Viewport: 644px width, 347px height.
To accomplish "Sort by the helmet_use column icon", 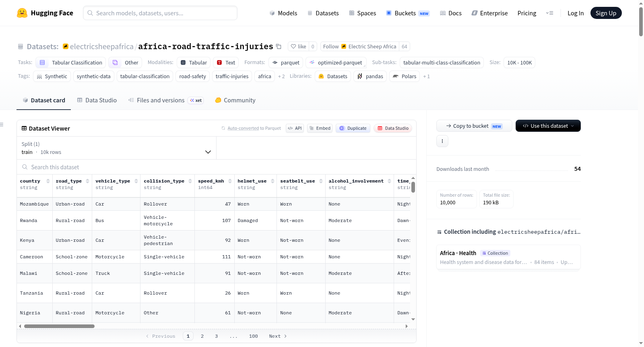I will (272, 181).
